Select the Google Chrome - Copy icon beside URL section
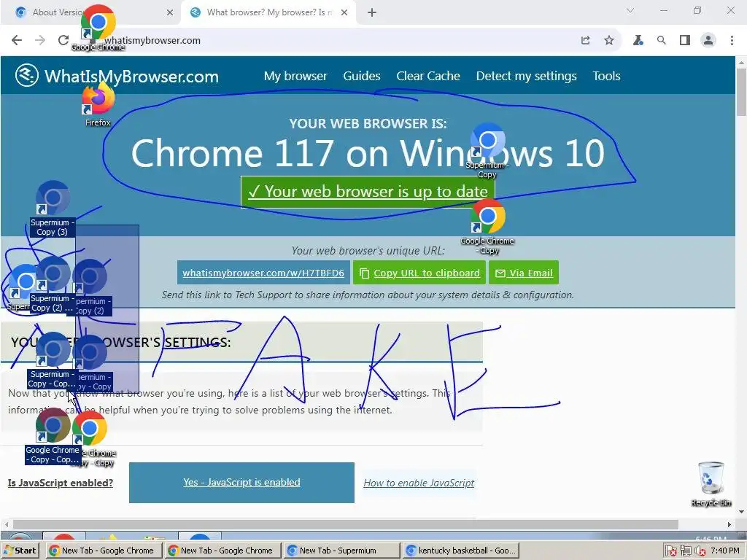Image resolution: width=747 pixels, height=560 pixels. point(487,227)
